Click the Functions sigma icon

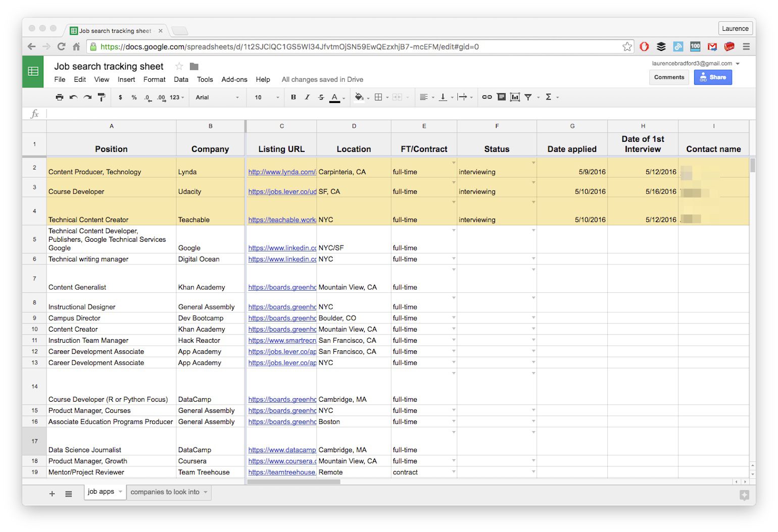548,97
